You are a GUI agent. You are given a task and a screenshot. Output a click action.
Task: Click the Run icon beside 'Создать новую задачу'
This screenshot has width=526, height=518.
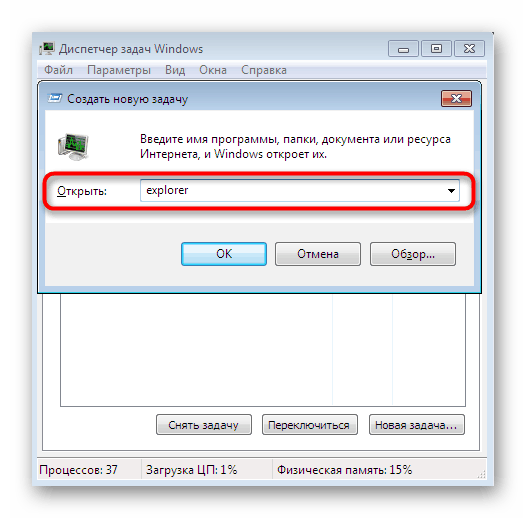[x=55, y=98]
